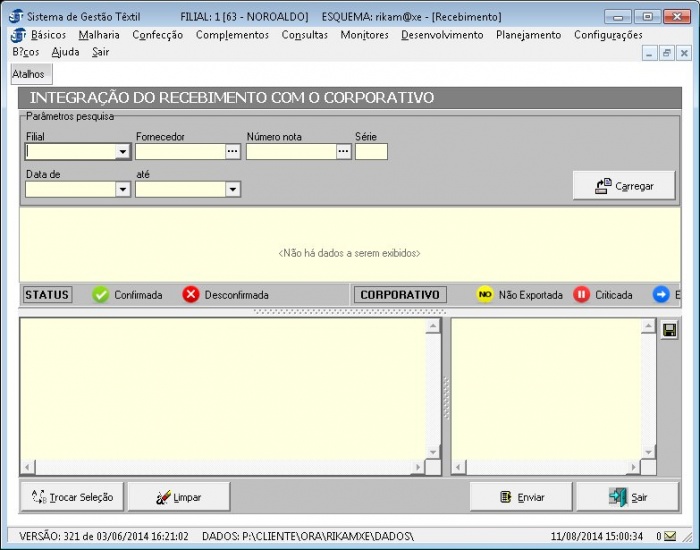
Task: Open the Consultas menu
Action: (304, 35)
